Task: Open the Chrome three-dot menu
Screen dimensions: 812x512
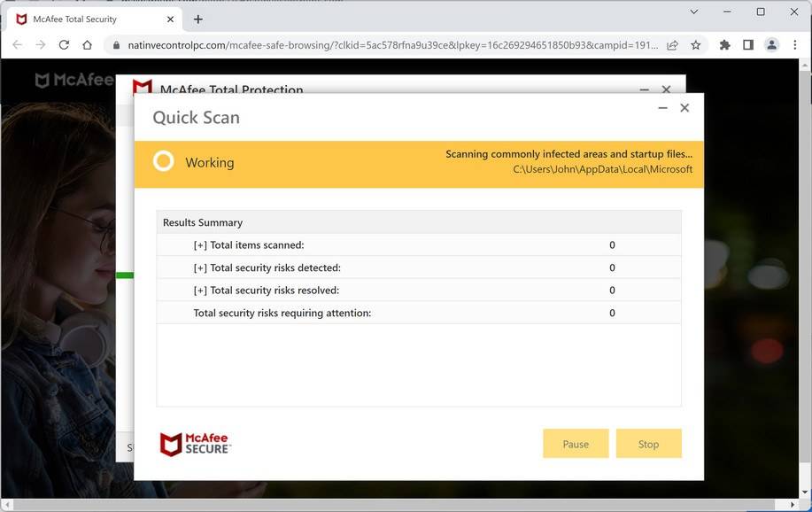Action: click(795, 45)
